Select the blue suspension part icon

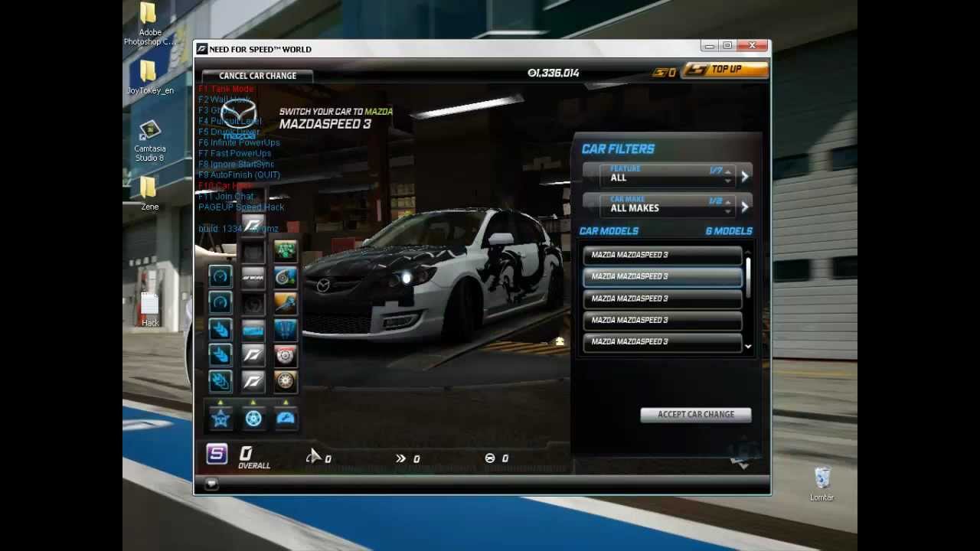tap(286, 329)
